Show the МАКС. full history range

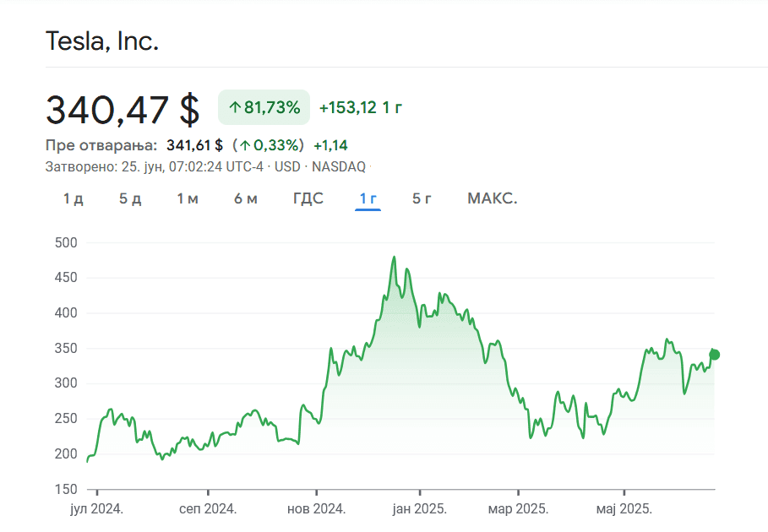[492, 198]
